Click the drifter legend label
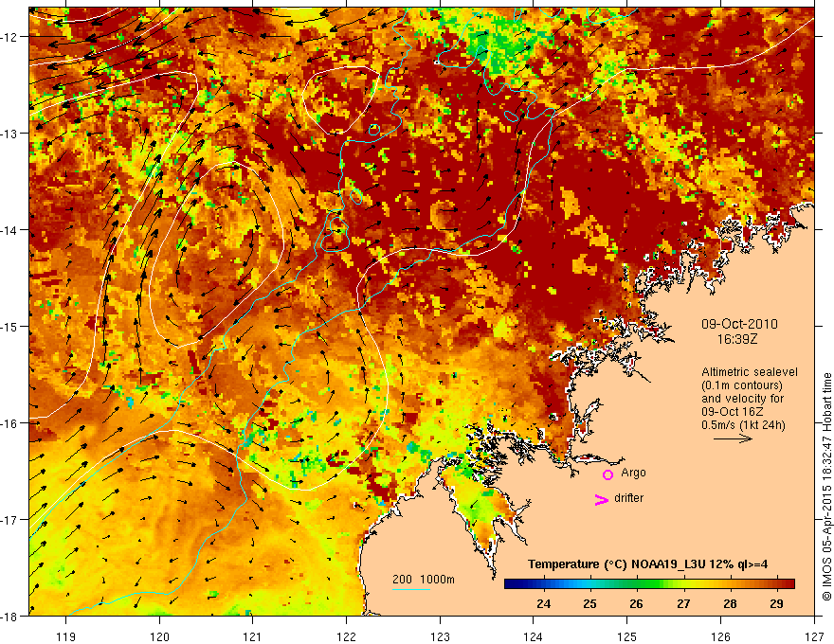Screen dimensions: 834x644 [628, 498]
